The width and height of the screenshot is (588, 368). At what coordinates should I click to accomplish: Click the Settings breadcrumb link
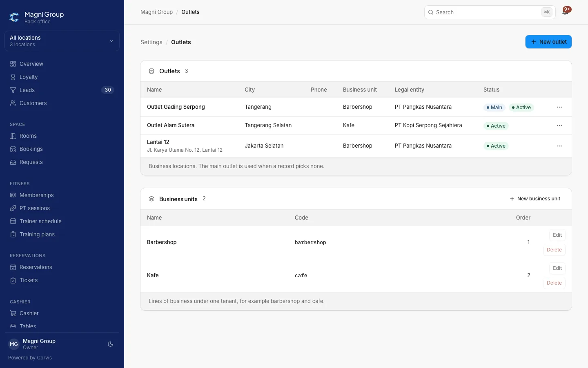151,42
